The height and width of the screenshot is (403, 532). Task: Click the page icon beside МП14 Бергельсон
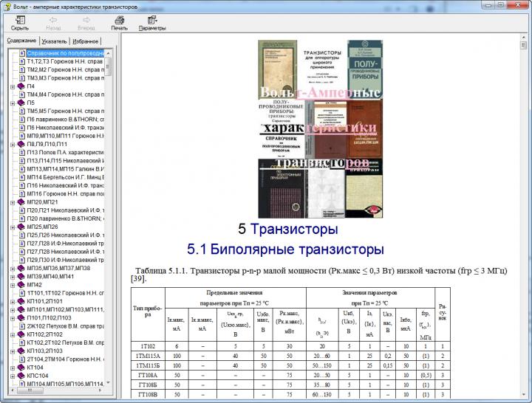pos(21,177)
